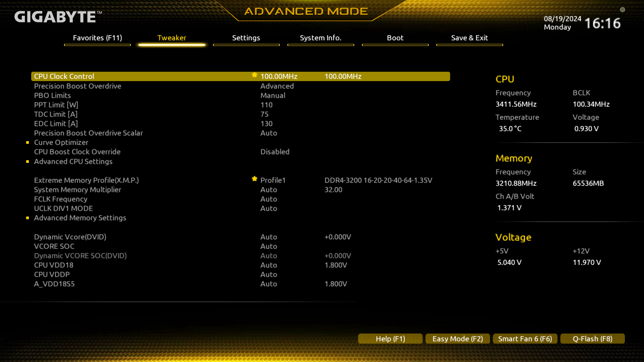Open the Settings tab
Image resolution: width=644 pixels, height=362 pixels.
[x=246, y=38]
